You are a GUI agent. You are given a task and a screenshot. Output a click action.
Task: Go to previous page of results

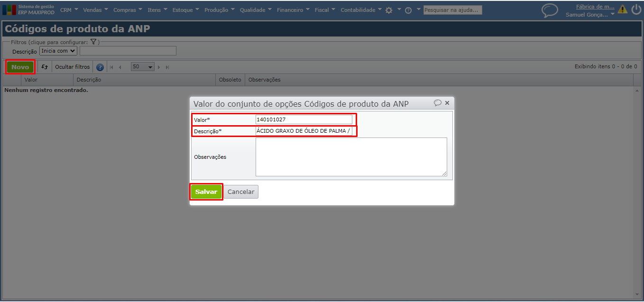[x=120, y=67]
